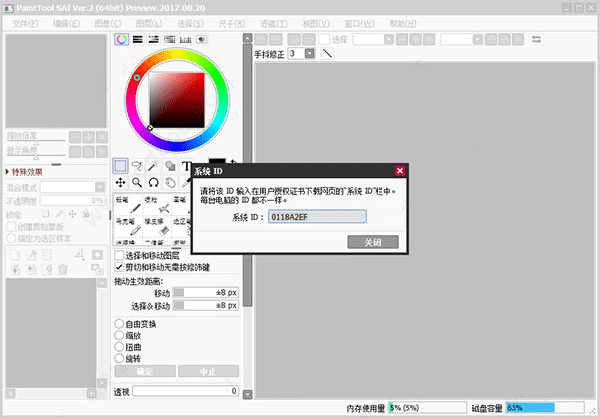Open the scratchpad panel icon

202,39
